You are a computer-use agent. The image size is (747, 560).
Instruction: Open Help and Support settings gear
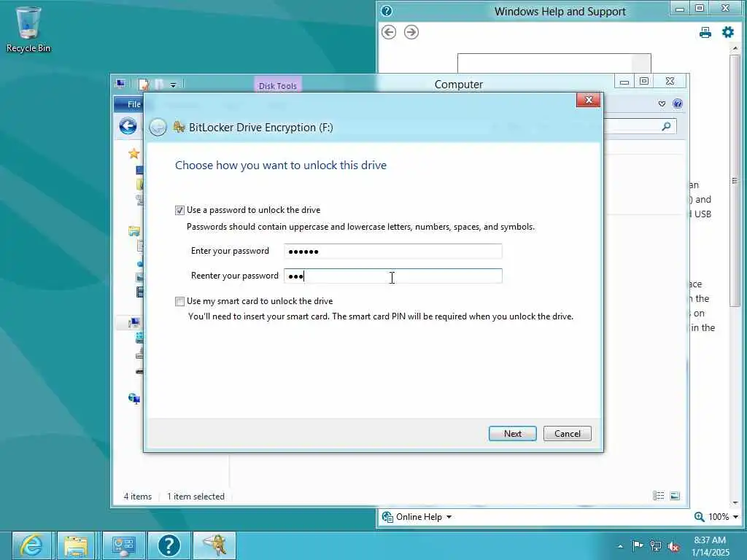pos(727,32)
